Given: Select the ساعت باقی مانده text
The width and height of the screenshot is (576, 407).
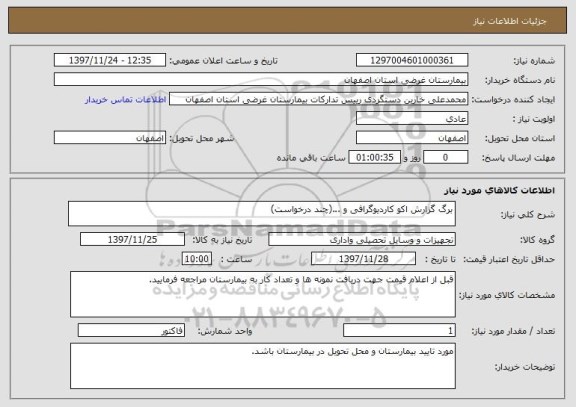Looking at the screenshot, I should 311,158.
